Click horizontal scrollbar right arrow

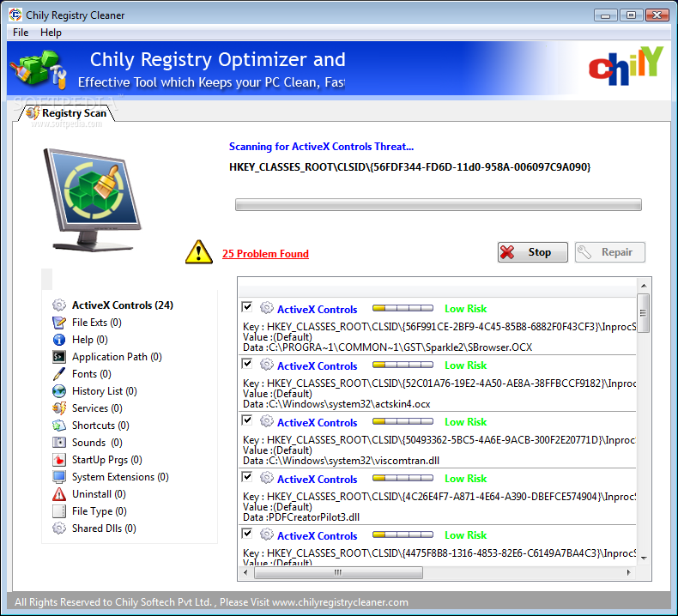pos(629,572)
